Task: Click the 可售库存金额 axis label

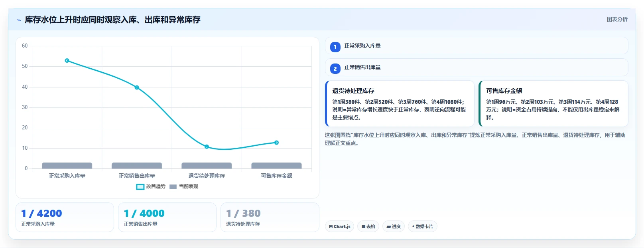Action: pyautogui.click(x=276, y=176)
